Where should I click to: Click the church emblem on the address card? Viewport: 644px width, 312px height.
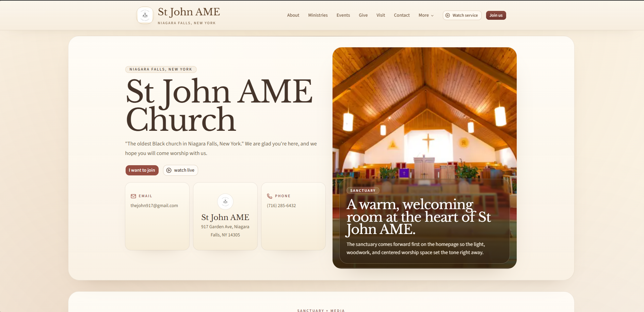pyautogui.click(x=225, y=202)
